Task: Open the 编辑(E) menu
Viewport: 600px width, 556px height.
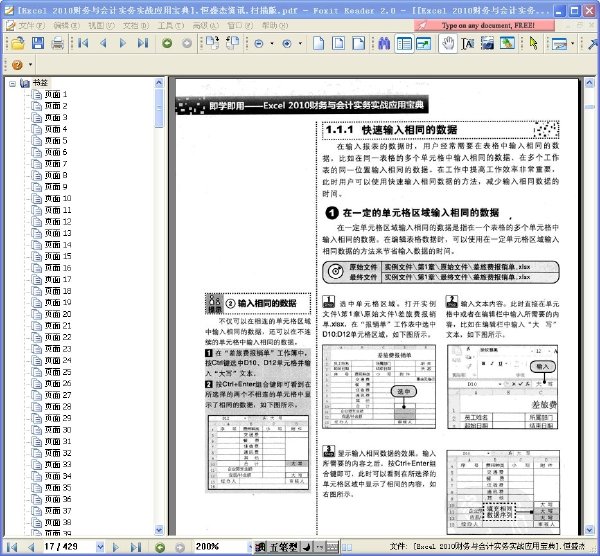Action: (66, 26)
